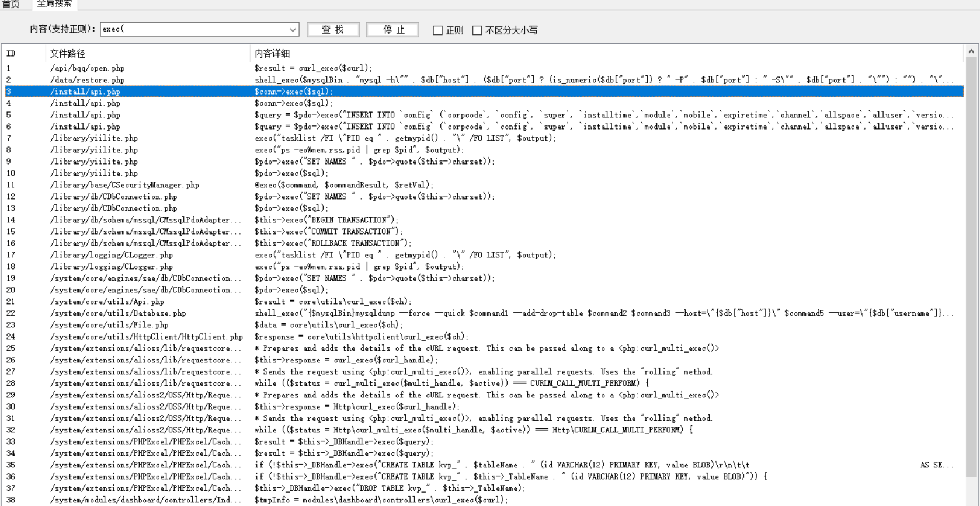Select row 5 INSERT INTO config result
The width and height of the screenshot is (980, 506).
484,115
